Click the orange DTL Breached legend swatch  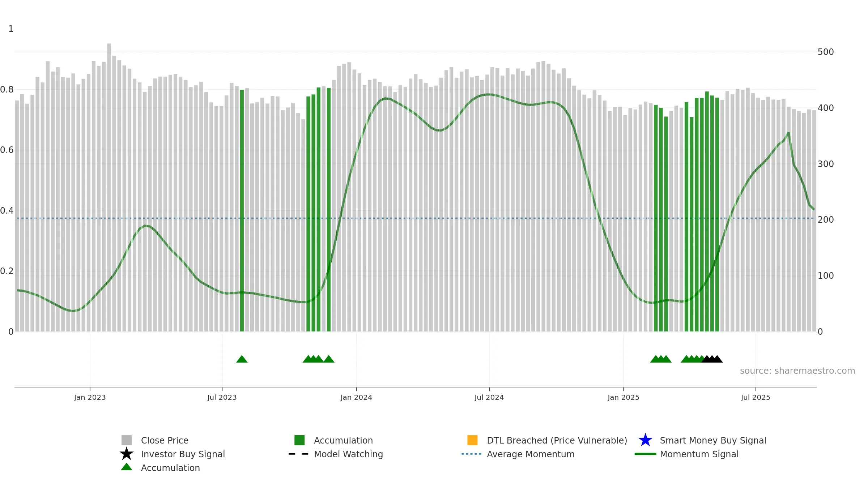pos(472,440)
